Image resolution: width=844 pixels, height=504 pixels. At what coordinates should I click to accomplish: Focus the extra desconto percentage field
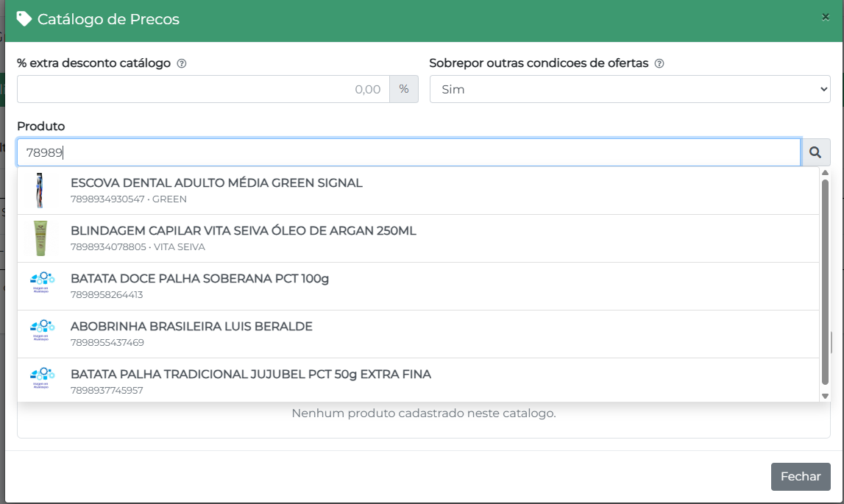(204, 89)
